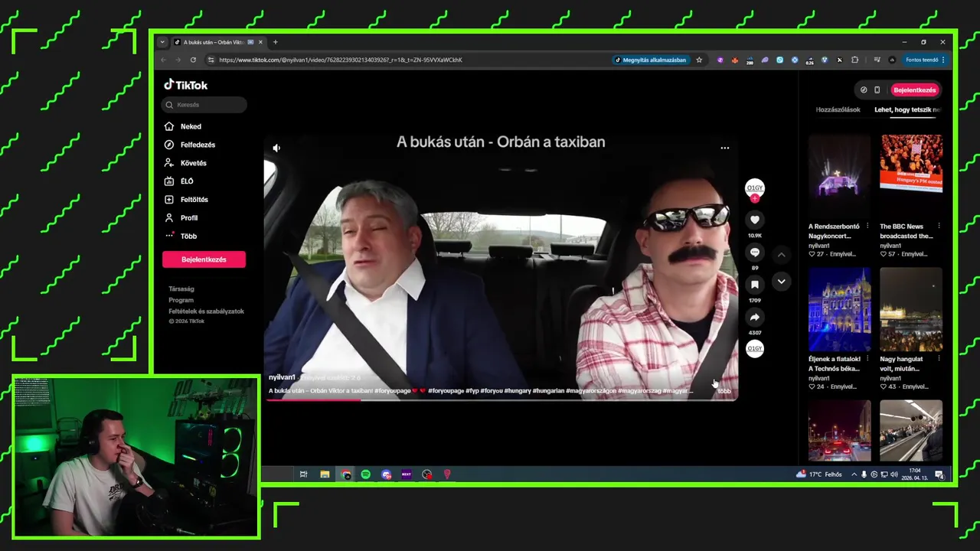Open Task View on the taskbar
The image size is (980, 551).
304,474
